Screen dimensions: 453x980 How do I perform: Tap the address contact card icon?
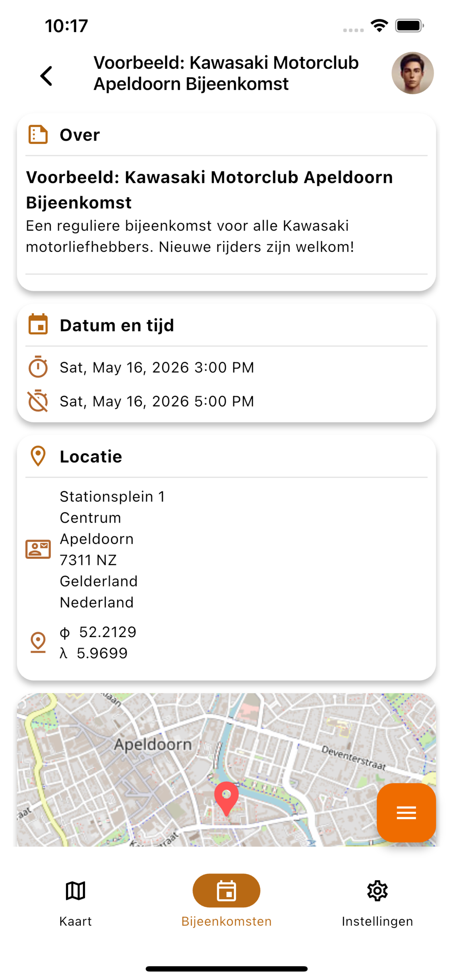pos(38,549)
